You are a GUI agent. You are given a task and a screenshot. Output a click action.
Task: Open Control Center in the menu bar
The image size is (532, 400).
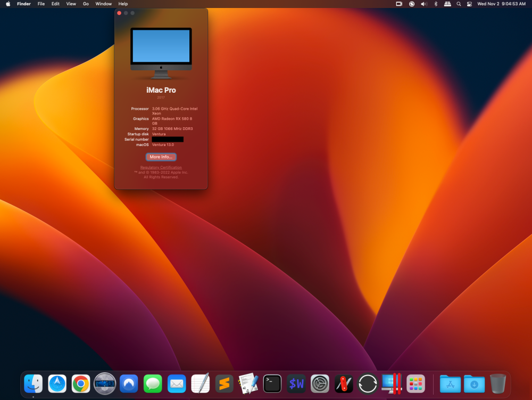[x=470, y=4]
